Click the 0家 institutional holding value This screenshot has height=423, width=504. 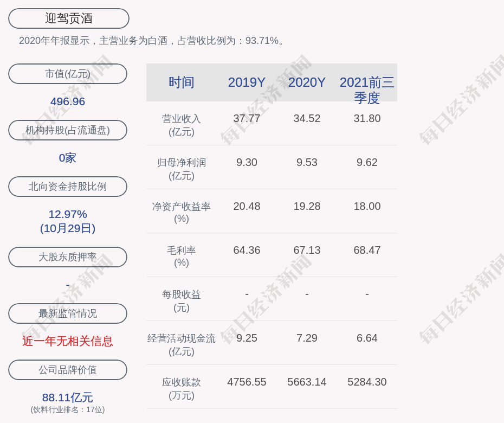click(68, 158)
